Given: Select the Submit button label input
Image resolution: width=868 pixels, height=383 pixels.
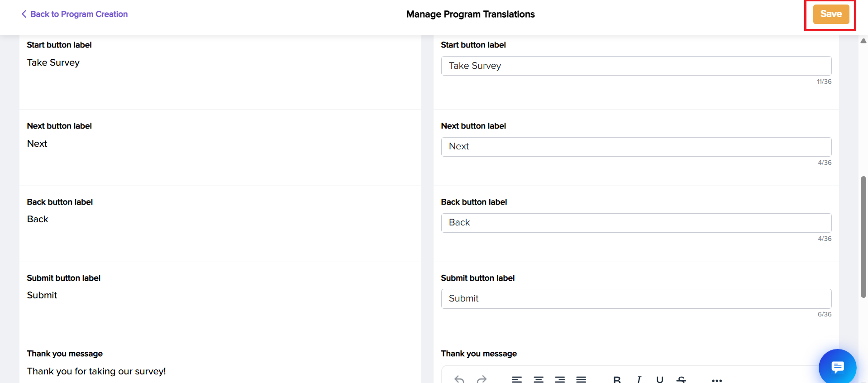Looking at the screenshot, I should pyautogui.click(x=636, y=299).
